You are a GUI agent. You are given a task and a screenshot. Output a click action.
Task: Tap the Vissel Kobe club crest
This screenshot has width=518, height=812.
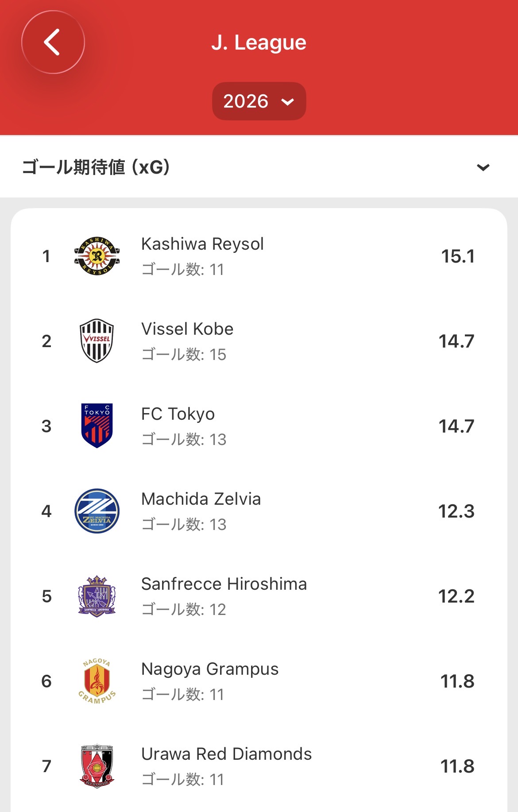point(97,341)
